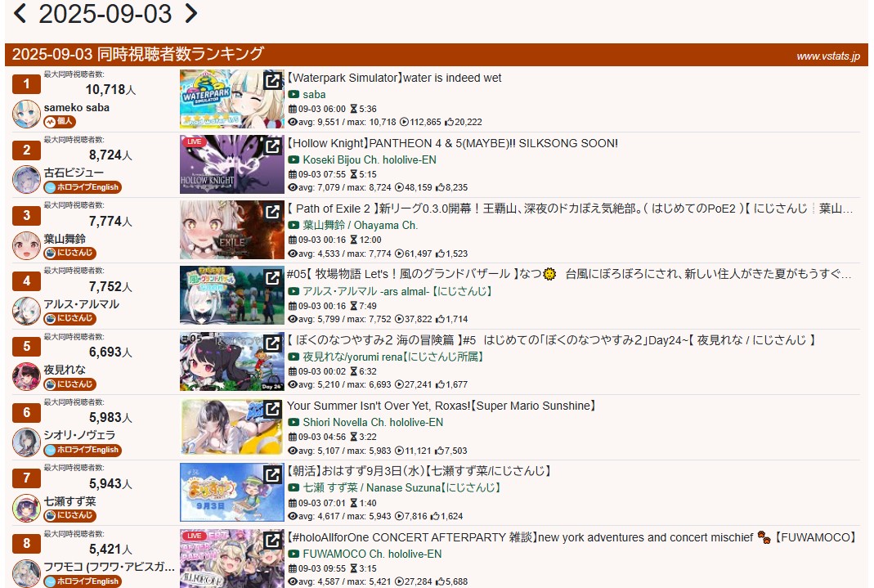
Task: Open external link icon on 牧場物語 thumbnail
Action: coord(272,277)
